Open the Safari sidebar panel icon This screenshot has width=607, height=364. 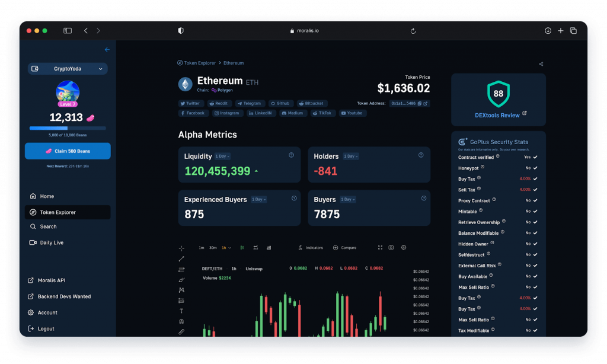68,31
